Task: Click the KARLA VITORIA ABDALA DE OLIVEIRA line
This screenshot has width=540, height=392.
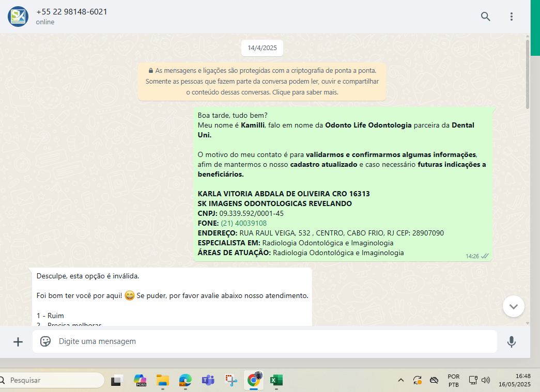Action: (283, 194)
